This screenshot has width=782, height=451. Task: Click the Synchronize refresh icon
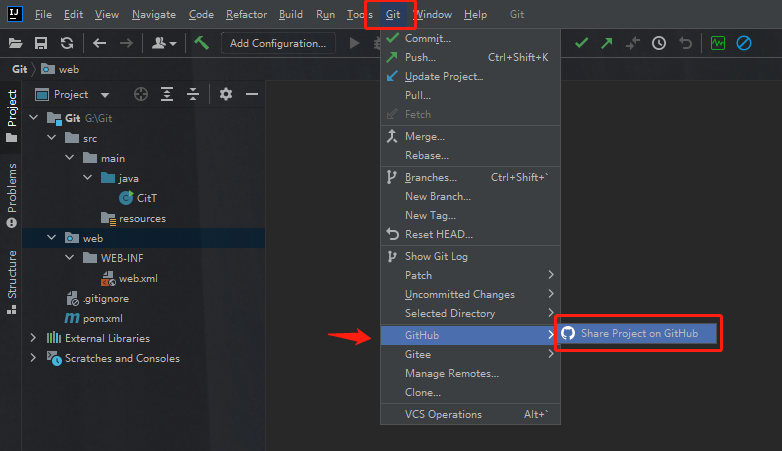(67, 43)
